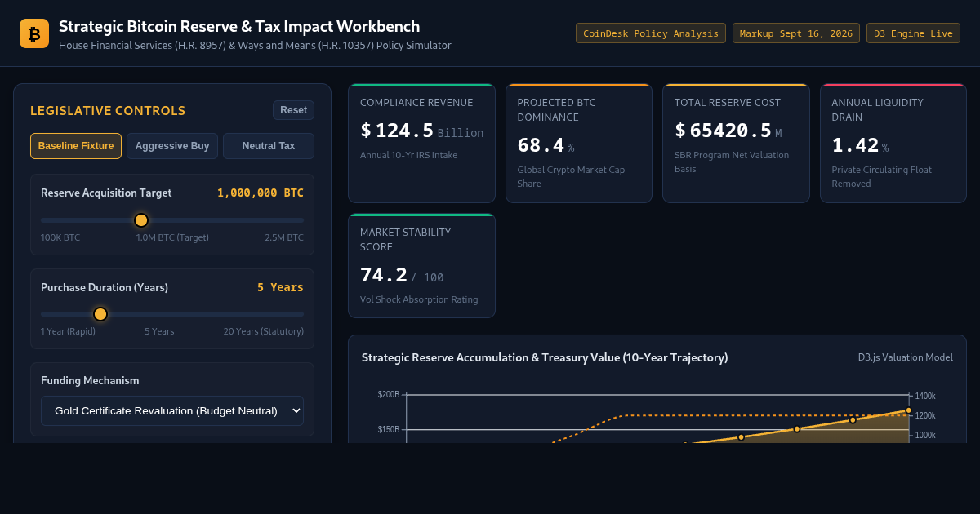The width and height of the screenshot is (980, 514).
Task: Click the 1200k right axis label
Action: 925,415
